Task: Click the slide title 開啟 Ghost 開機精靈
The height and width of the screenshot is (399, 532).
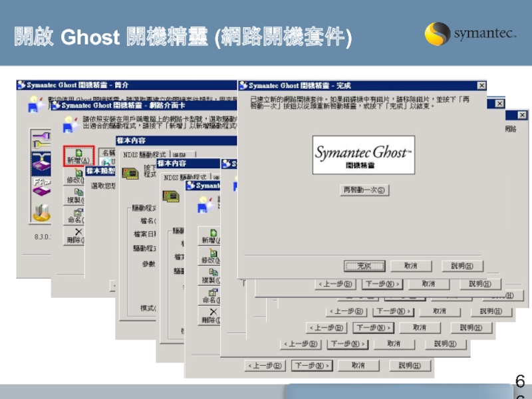Action: pyautogui.click(x=110, y=37)
